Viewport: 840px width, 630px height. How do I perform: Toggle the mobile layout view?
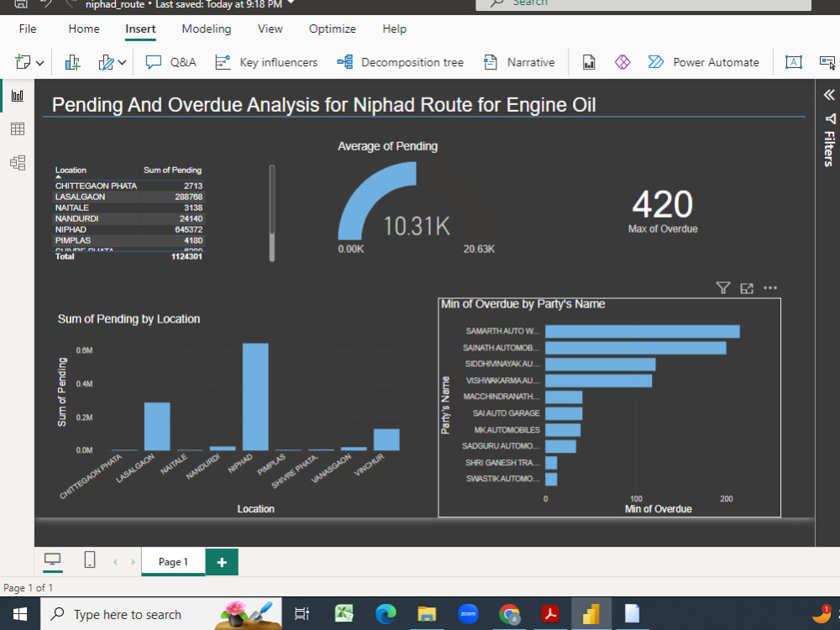pos(89,561)
